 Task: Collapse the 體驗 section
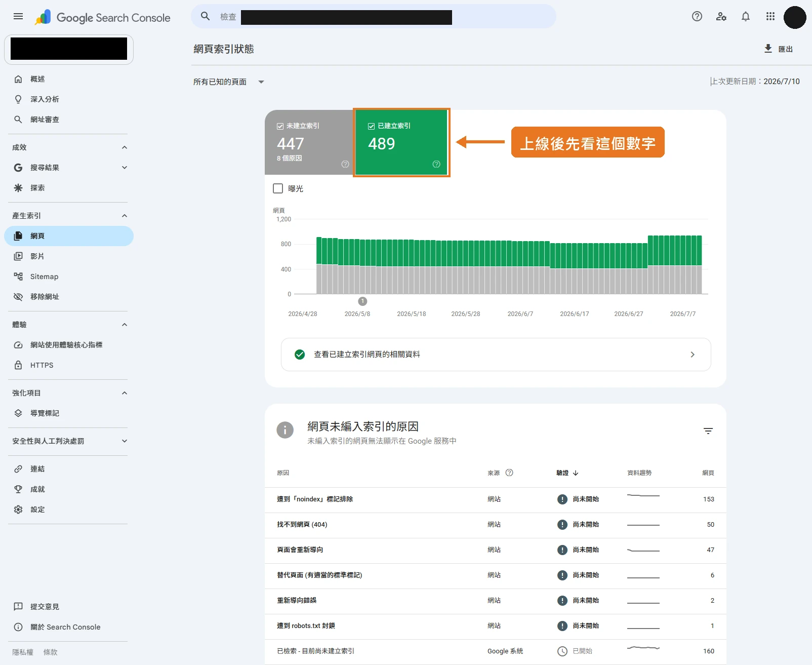125,325
